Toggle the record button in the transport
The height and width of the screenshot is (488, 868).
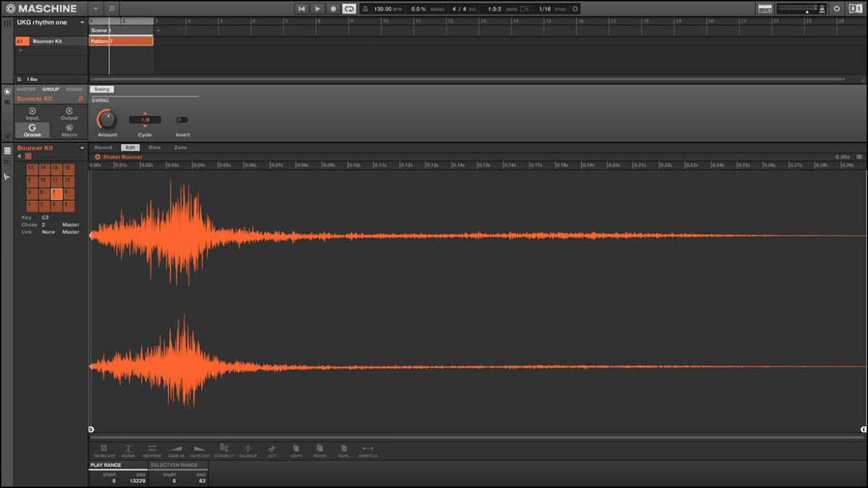point(333,9)
